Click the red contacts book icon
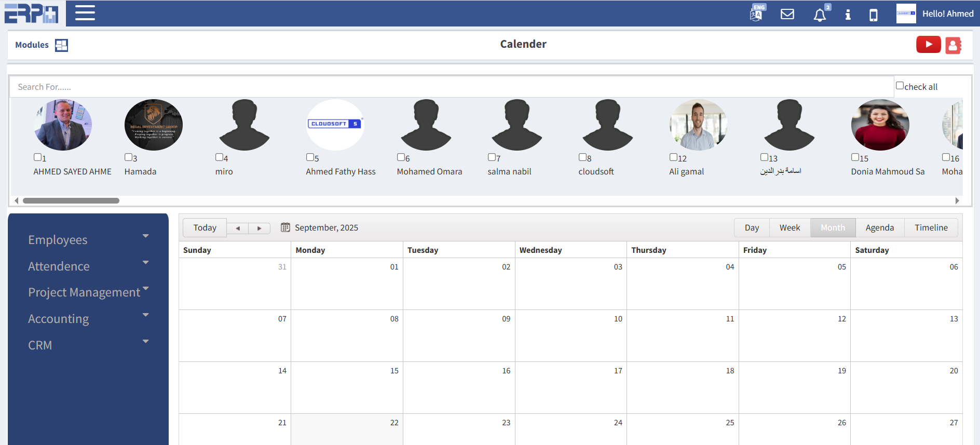This screenshot has height=445, width=980. [953, 45]
